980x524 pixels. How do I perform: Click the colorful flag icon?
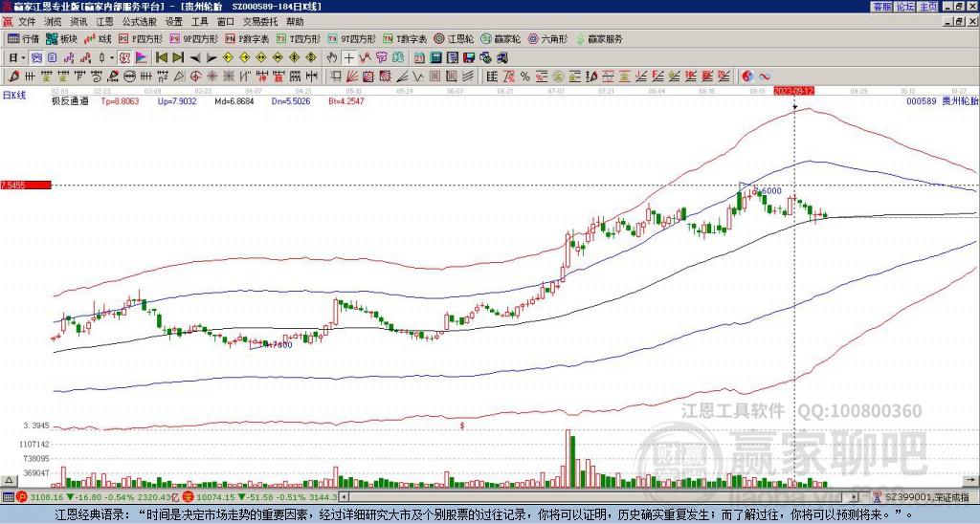tap(142, 58)
